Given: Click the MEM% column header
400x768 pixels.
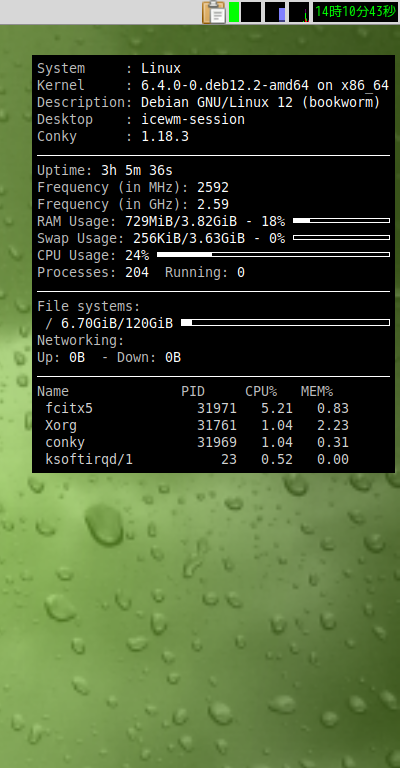Looking at the screenshot, I should [317, 391].
